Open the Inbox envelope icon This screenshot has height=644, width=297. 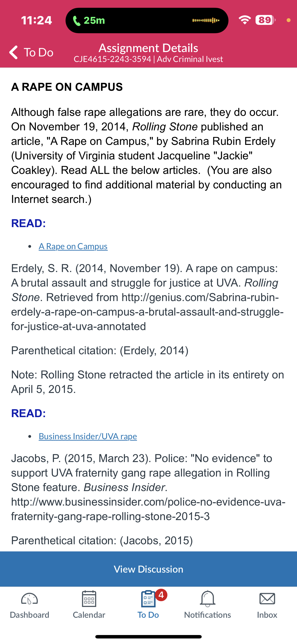tap(267, 599)
